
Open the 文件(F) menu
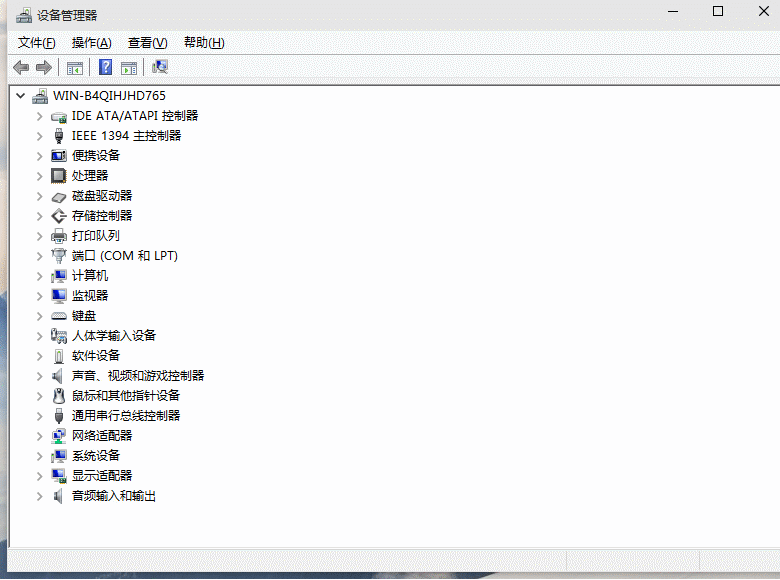tap(36, 43)
